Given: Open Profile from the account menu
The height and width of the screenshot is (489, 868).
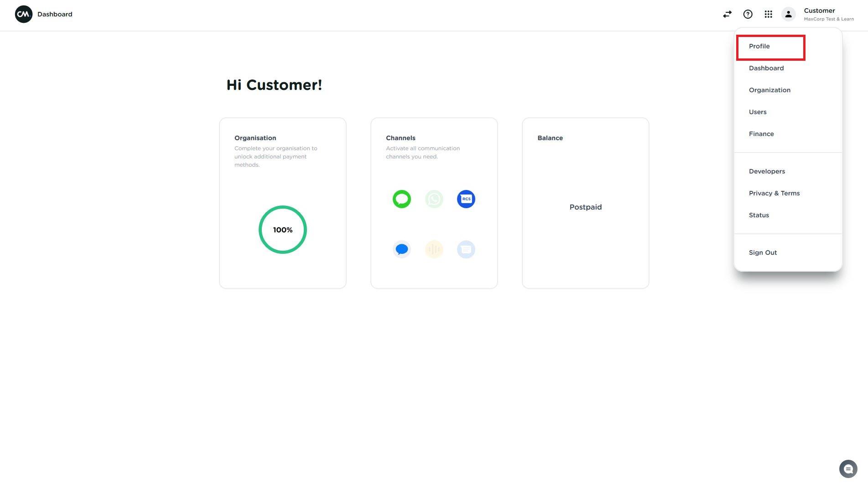Looking at the screenshot, I should pos(759,46).
